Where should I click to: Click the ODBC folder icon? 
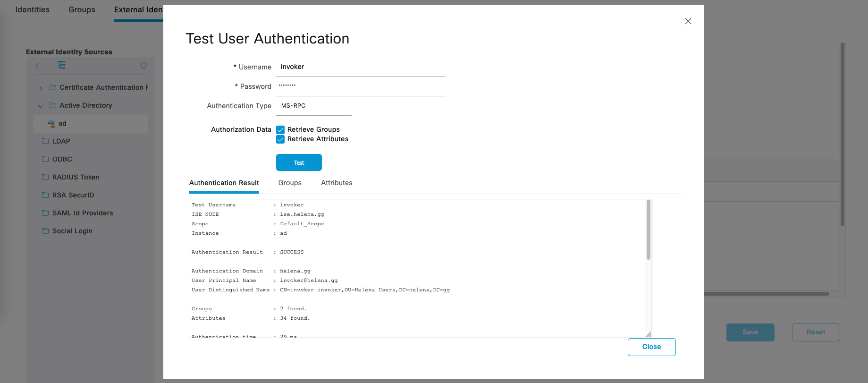click(45, 159)
